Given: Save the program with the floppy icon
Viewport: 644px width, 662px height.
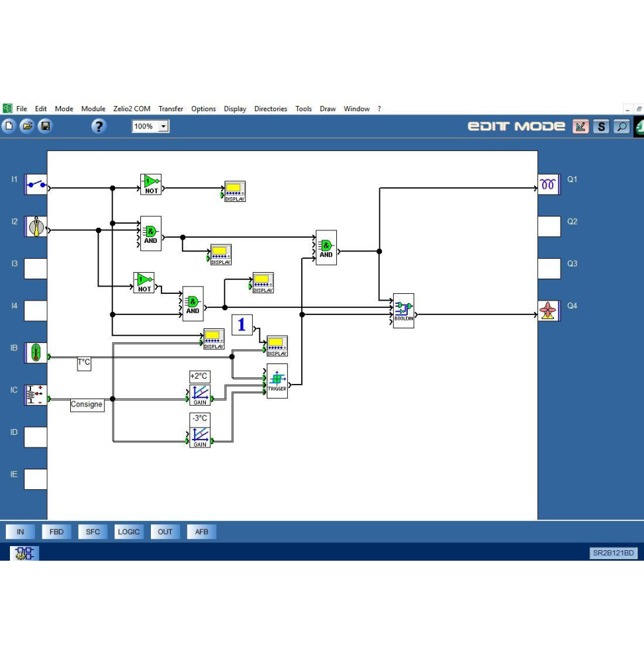Looking at the screenshot, I should click(44, 126).
